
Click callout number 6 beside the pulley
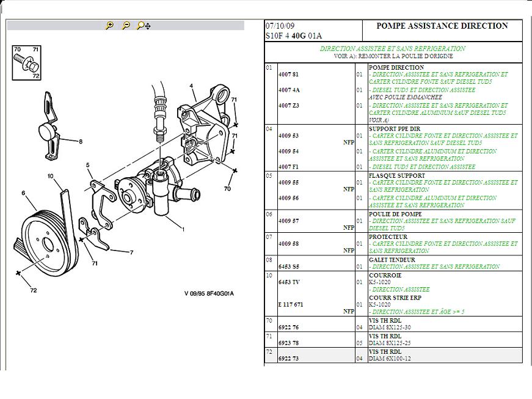[x=23, y=193]
